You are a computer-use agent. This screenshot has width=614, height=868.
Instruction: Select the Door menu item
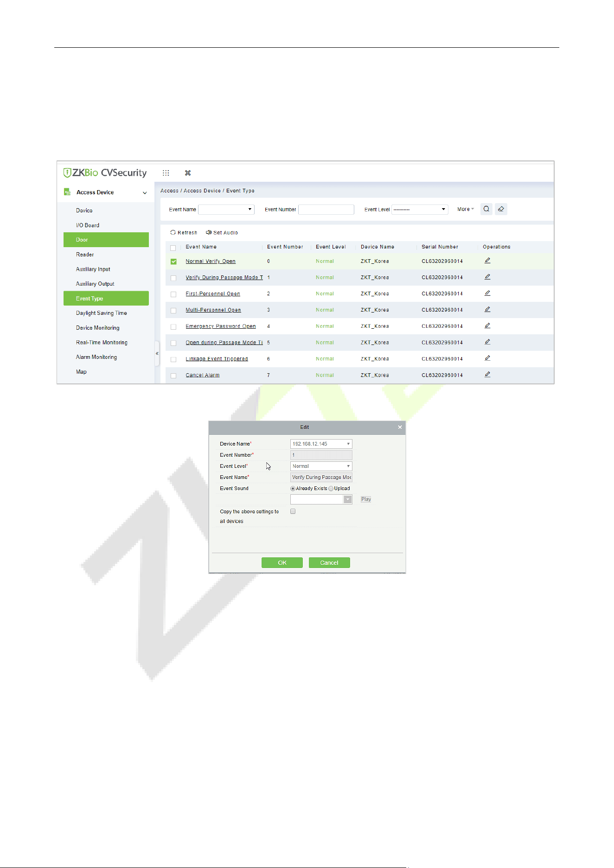[x=106, y=240]
